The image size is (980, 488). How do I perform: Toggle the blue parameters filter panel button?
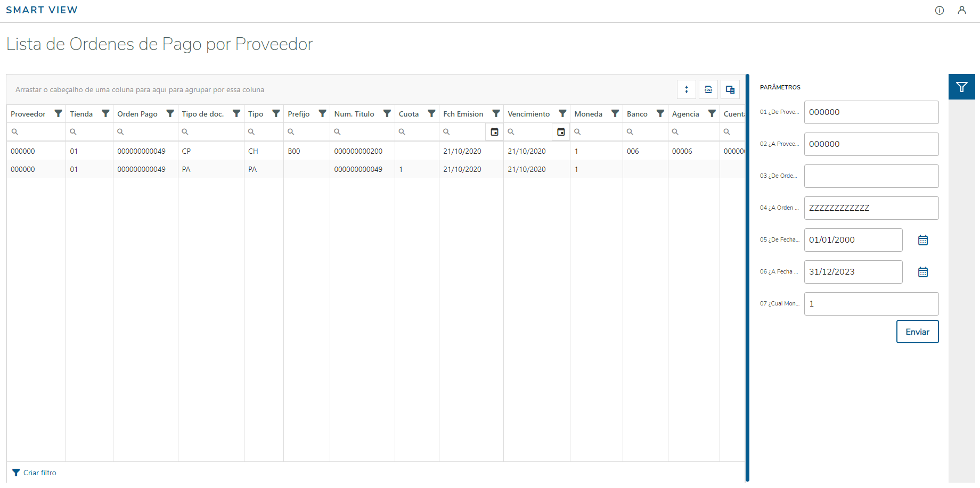pyautogui.click(x=961, y=87)
